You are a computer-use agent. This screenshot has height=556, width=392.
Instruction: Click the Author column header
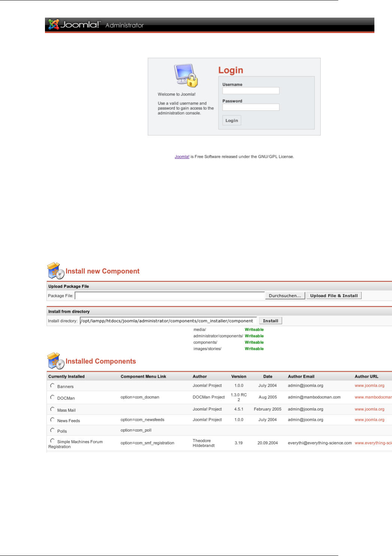pos(200,377)
